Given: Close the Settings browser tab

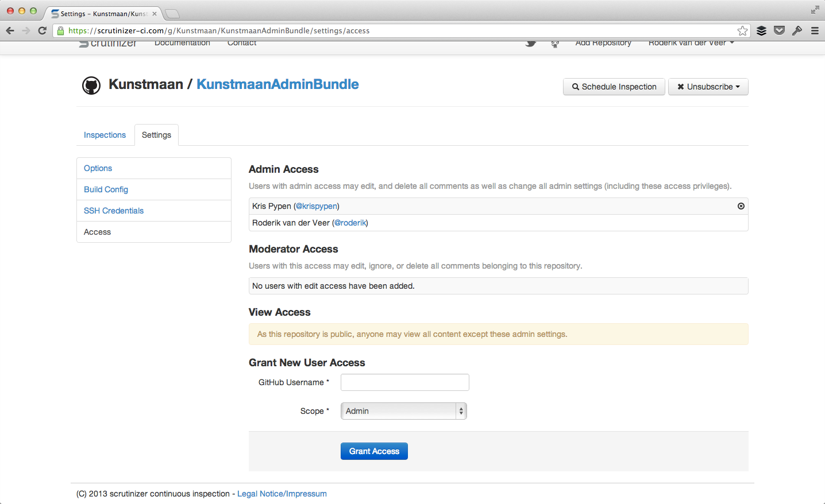Looking at the screenshot, I should click(x=155, y=14).
